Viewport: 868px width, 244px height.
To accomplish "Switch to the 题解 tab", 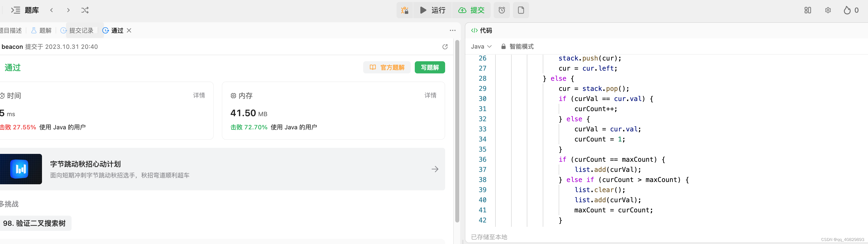I will click(x=41, y=30).
